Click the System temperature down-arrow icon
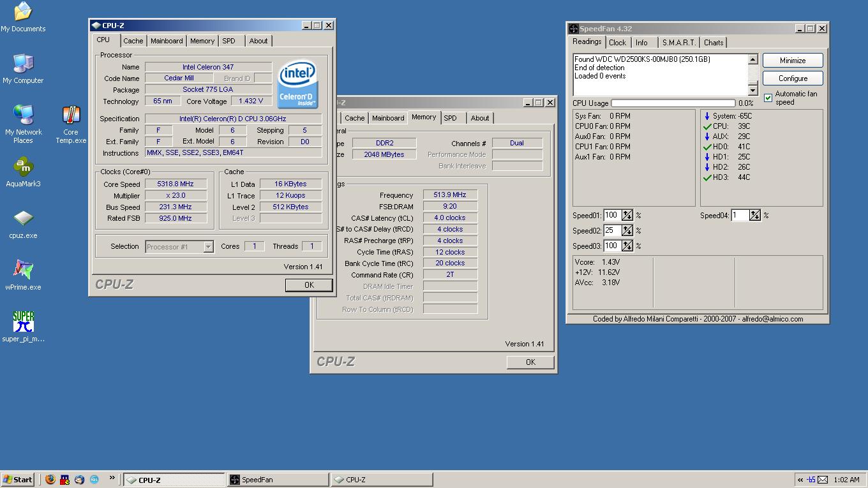 (x=707, y=116)
